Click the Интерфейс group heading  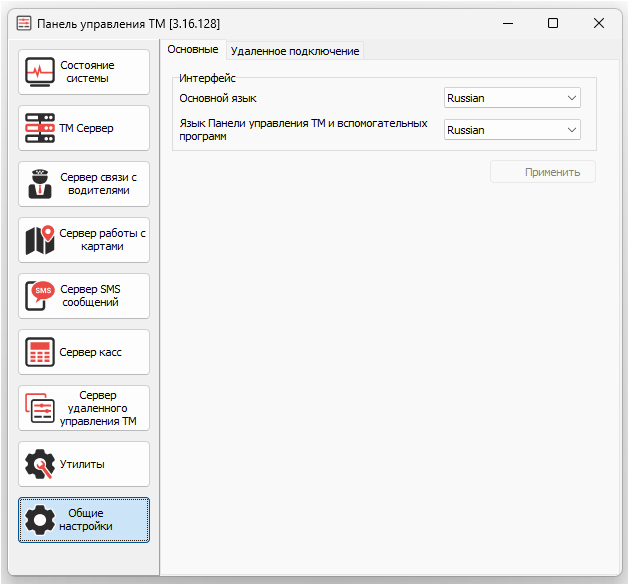(207, 78)
